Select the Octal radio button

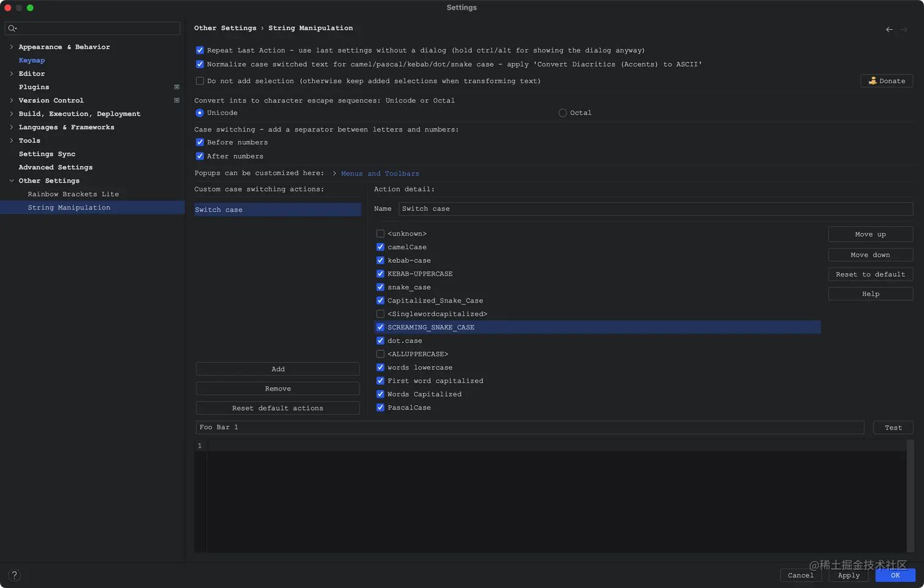point(563,113)
